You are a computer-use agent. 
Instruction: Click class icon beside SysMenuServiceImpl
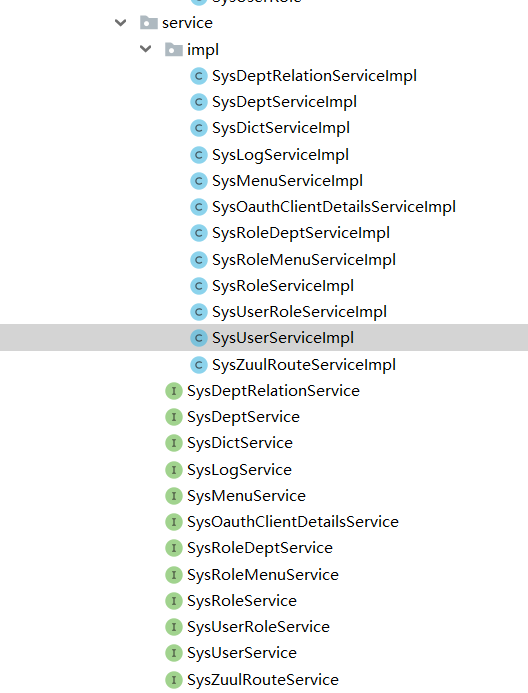pyautogui.click(x=199, y=181)
